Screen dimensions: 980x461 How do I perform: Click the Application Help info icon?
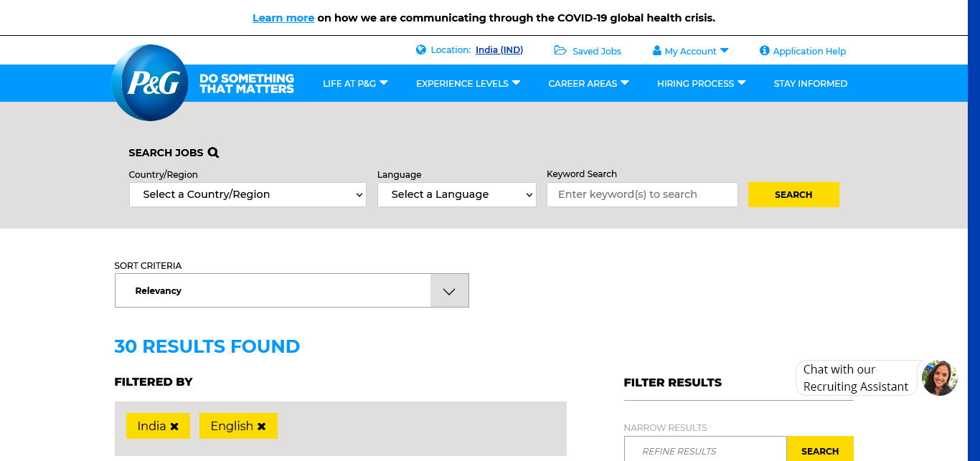(x=765, y=51)
